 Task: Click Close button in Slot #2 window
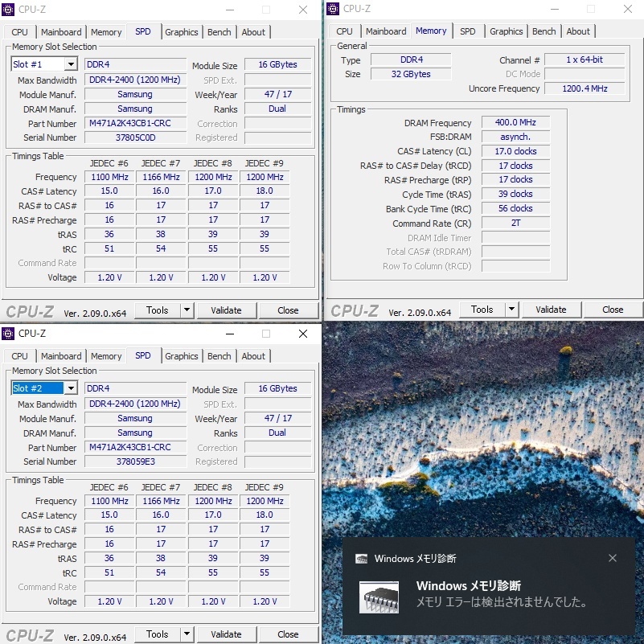point(288,634)
